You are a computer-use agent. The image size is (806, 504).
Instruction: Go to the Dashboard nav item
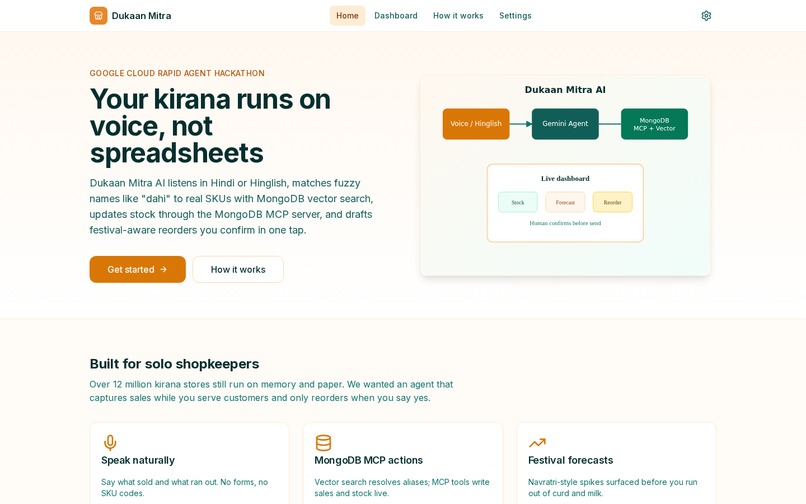click(x=396, y=15)
